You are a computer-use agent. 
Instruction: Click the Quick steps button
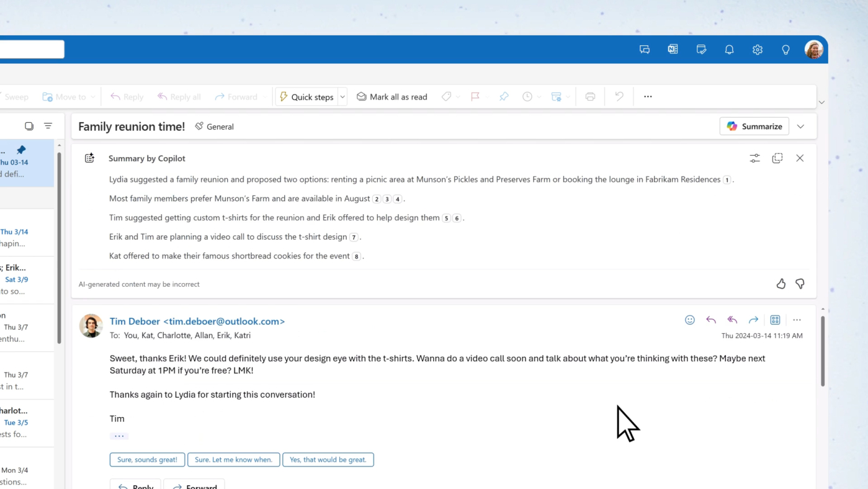(306, 97)
